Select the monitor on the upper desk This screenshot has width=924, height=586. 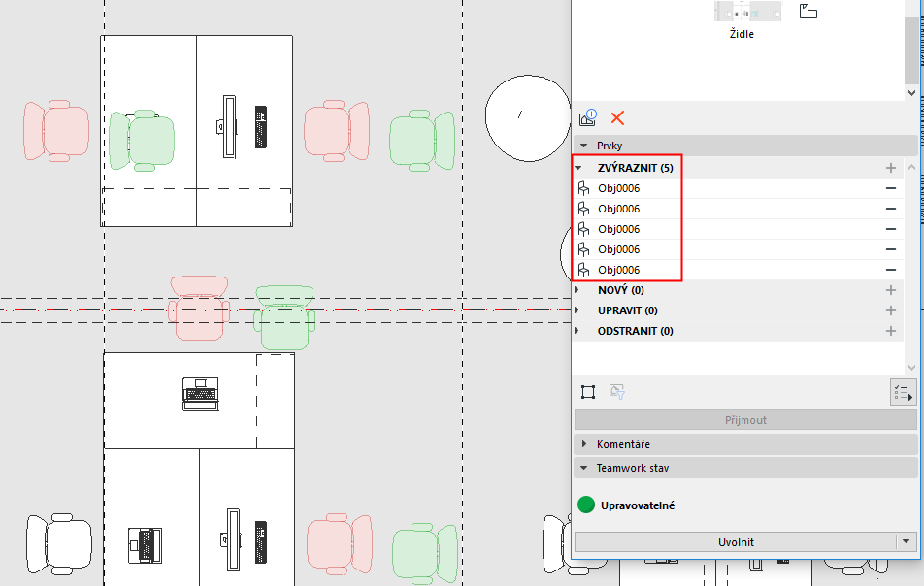(228, 127)
